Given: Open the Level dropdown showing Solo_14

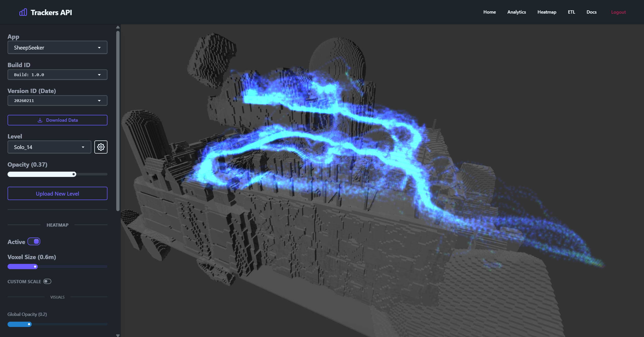Looking at the screenshot, I should coord(49,147).
